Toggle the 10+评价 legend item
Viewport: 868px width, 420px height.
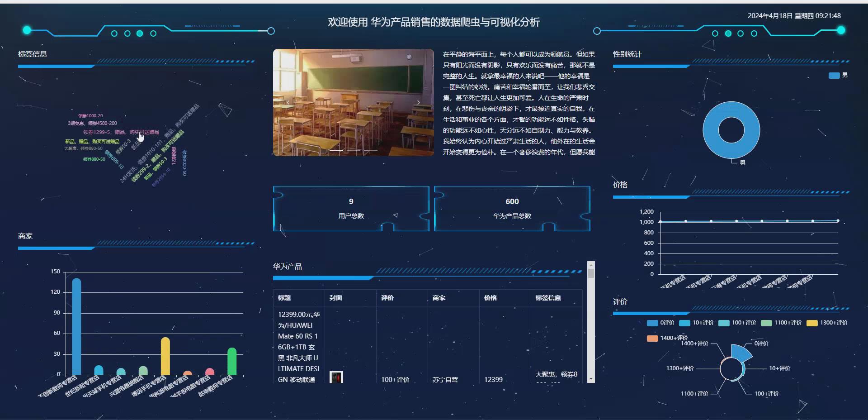pos(696,323)
